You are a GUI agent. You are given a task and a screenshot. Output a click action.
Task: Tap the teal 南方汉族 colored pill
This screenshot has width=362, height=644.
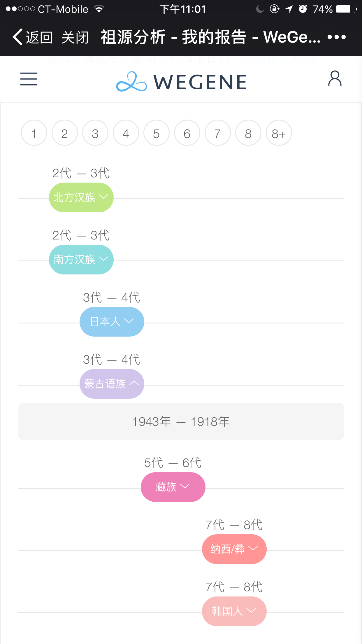pyautogui.click(x=81, y=260)
